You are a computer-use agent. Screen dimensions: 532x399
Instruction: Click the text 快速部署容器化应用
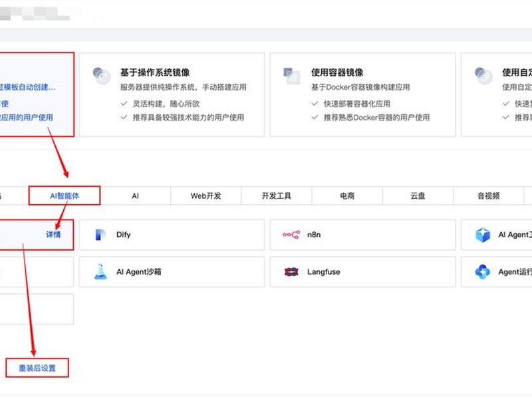pos(357,104)
